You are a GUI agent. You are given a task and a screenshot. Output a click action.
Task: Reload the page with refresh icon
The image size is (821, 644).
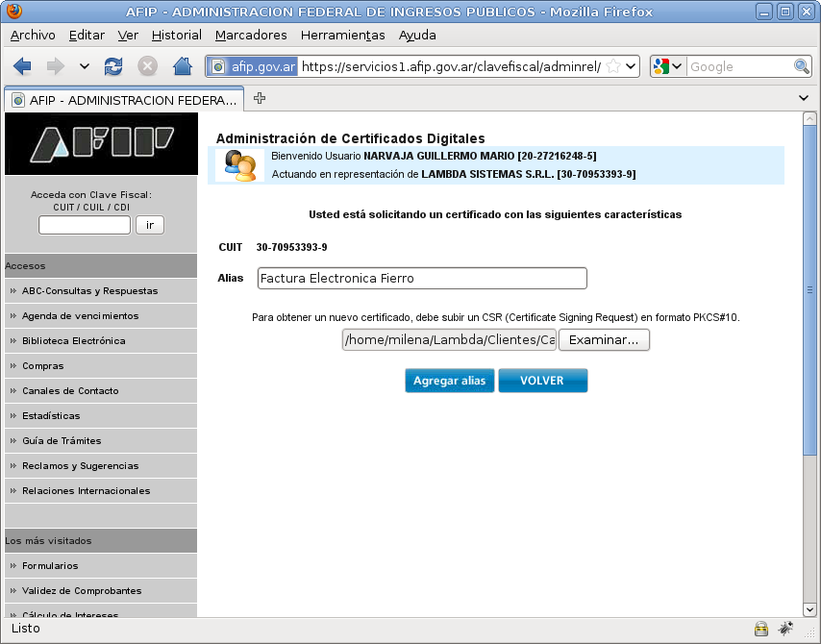[113, 66]
